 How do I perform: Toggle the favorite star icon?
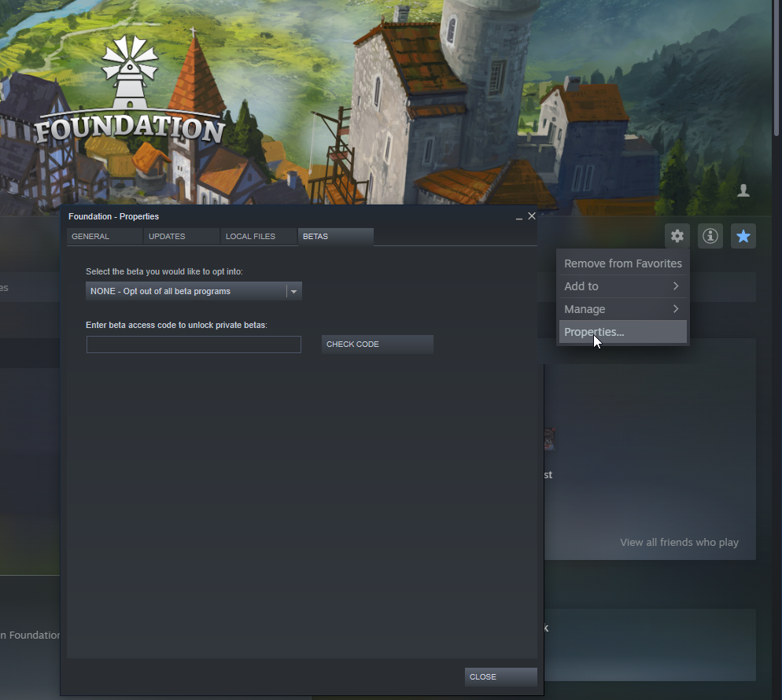coord(743,236)
